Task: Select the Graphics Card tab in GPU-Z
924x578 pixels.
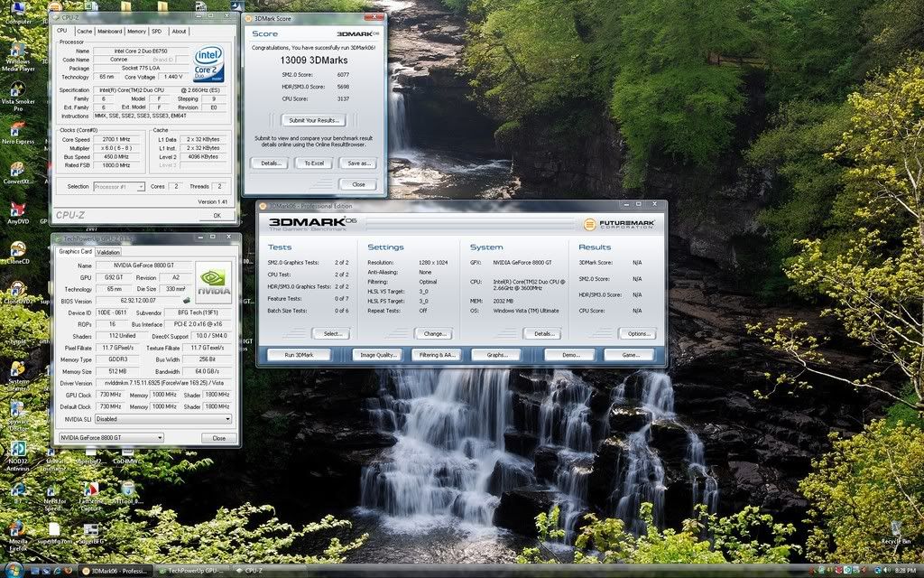Action: 76,251
